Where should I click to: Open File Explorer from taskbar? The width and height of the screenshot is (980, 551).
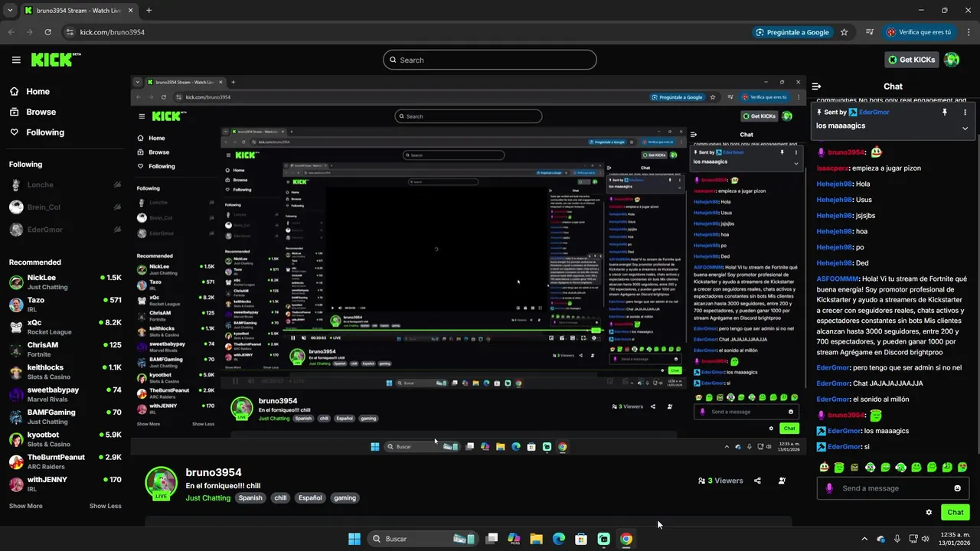coord(536,539)
